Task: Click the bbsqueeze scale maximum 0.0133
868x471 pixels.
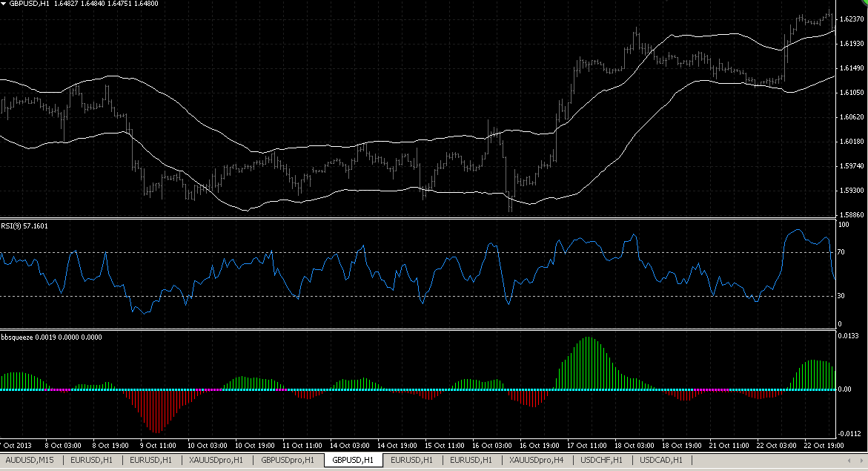Action: (x=849, y=335)
